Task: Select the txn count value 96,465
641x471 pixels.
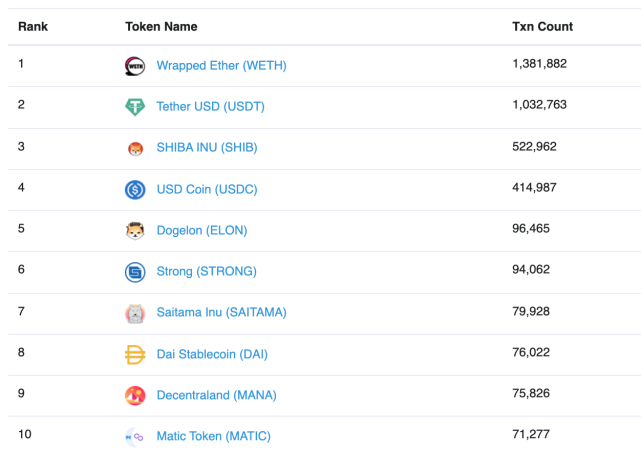Action: [531, 228]
